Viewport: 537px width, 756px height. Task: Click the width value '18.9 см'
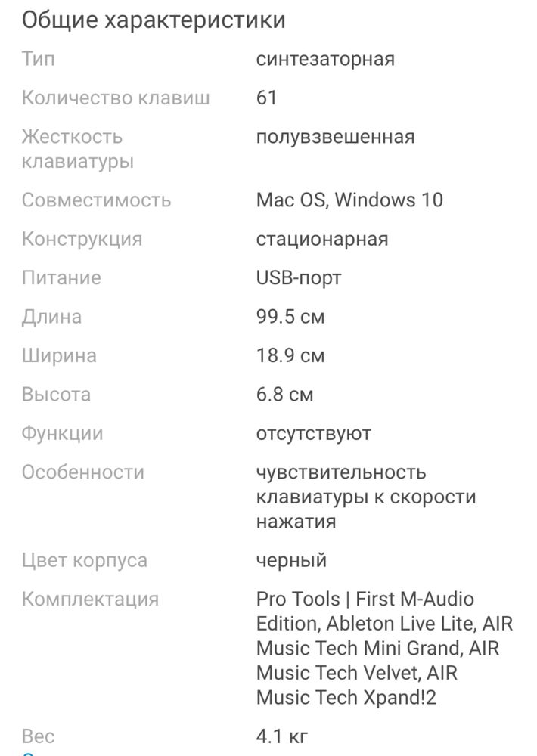click(290, 356)
